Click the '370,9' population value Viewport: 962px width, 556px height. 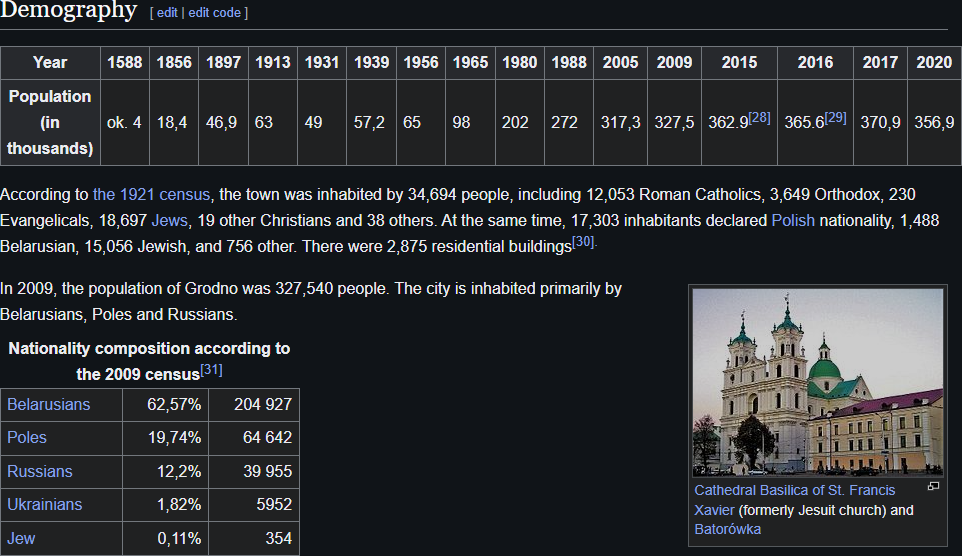[x=880, y=122]
